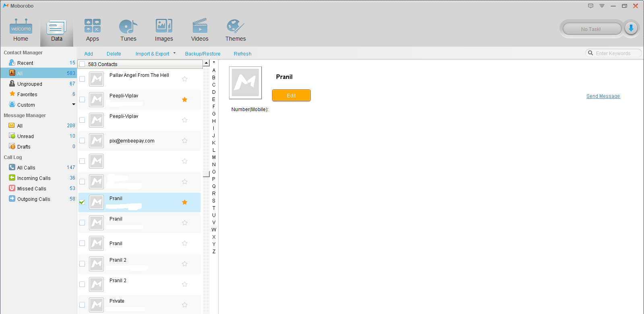Open the Home welcome tab

(x=21, y=30)
